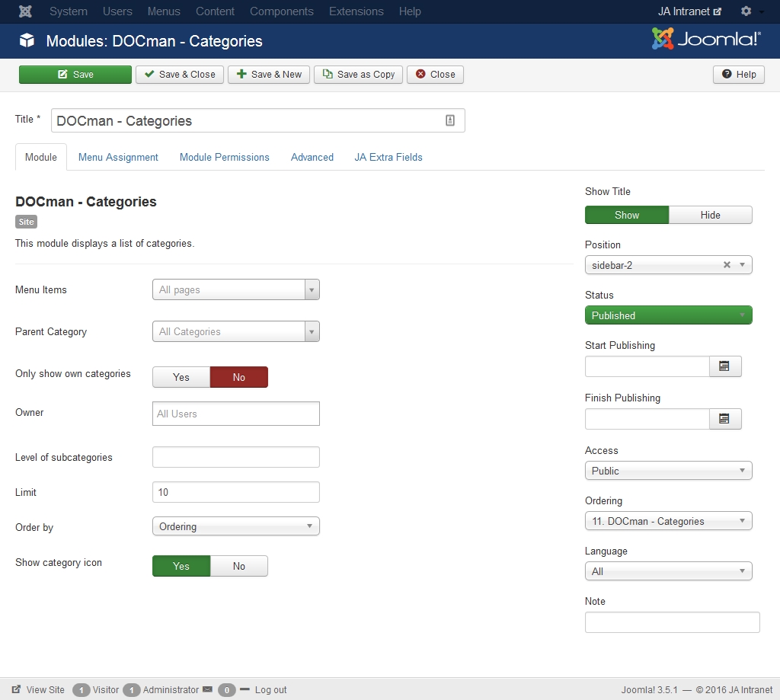780x700 pixels.
Task: Open the Content menu
Action: click(x=215, y=11)
